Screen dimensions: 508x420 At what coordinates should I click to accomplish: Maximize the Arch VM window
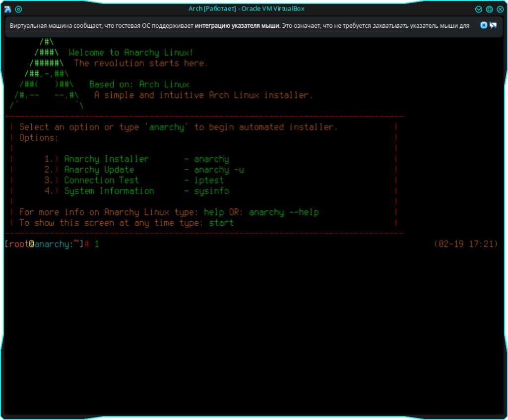[x=489, y=9]
